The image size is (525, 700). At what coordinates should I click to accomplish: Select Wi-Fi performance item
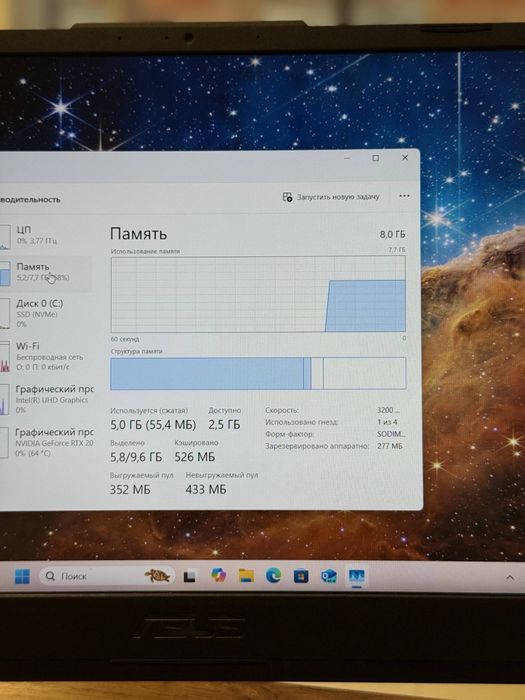pos(46,356)
